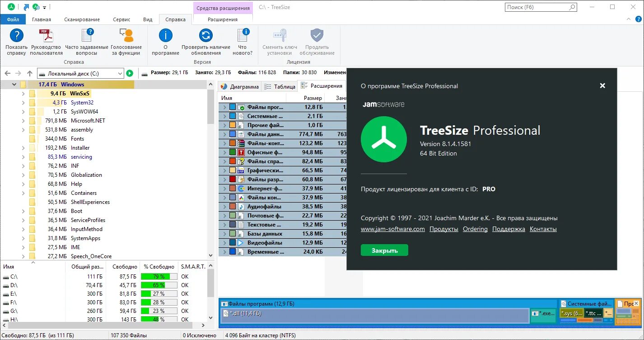
Task: Click Продлить обслуживание shield icon
Action: 317,35
